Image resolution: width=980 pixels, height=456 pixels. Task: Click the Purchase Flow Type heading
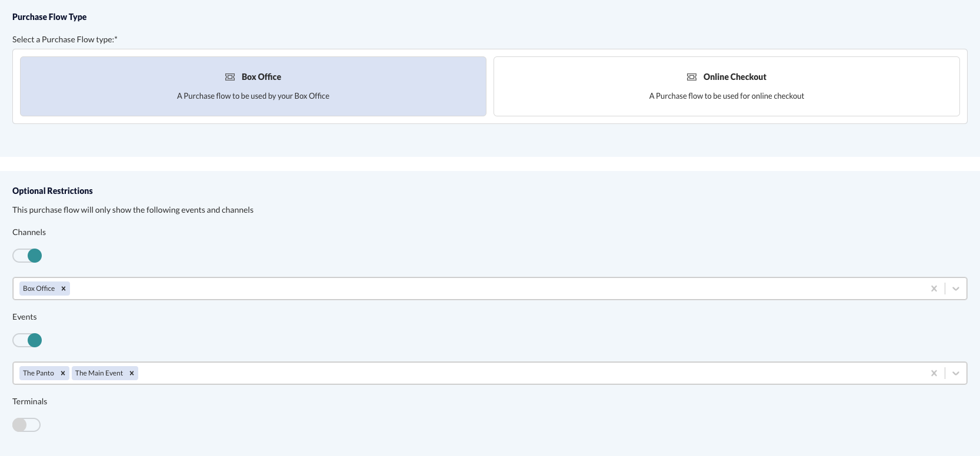pyautogui.click(x=49, y=17)
